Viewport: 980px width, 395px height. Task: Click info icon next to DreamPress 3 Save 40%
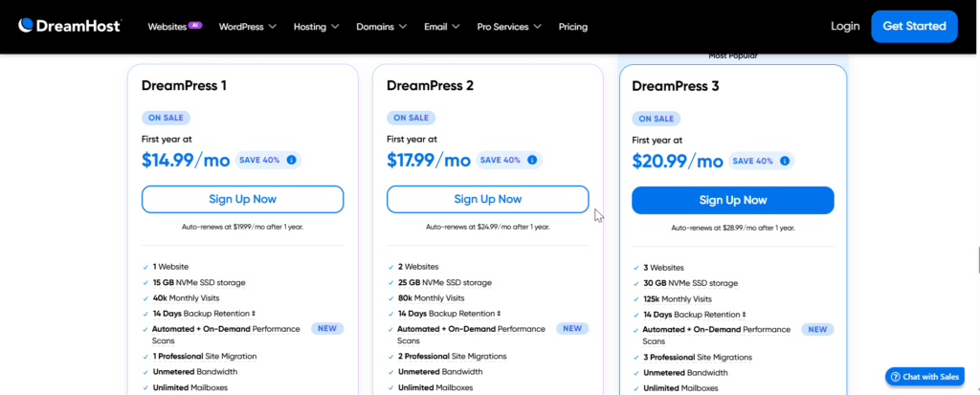[x=785, y=161]
